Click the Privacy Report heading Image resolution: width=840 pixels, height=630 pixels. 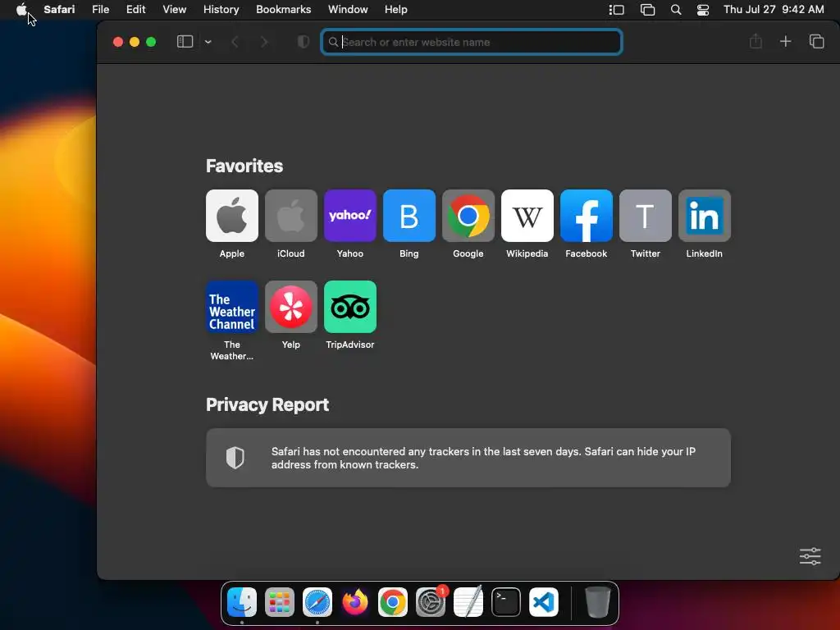click(x=267, y=404)
